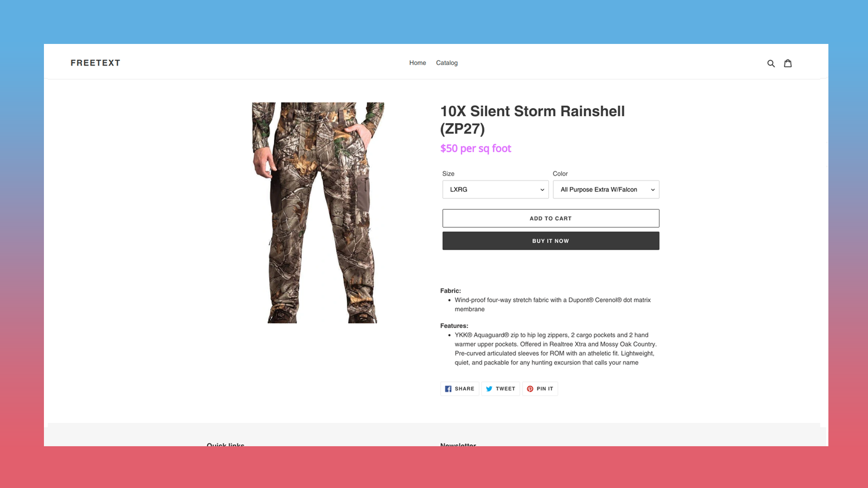This screenshot has width=868, height=488.
Task: Click the chevron on the Size dropdown
Action: point(541,189)
